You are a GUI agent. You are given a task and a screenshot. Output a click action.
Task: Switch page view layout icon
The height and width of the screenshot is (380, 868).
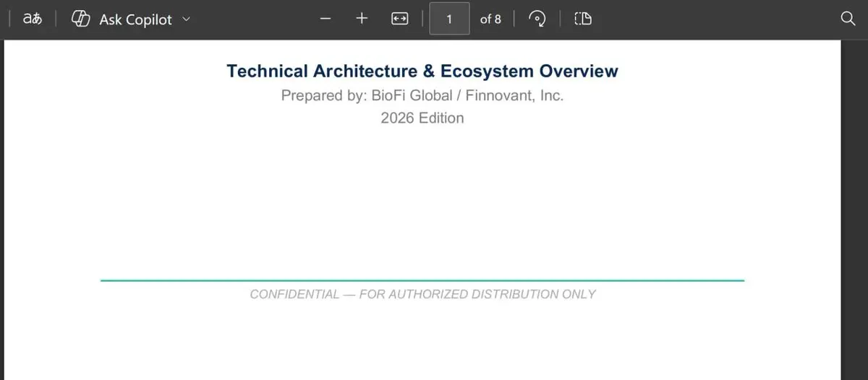pyautogui.click(x=583, y=20)
